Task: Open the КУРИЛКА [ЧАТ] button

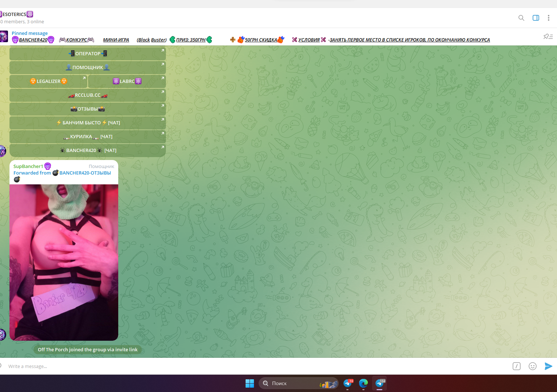Action: [88, 136]
